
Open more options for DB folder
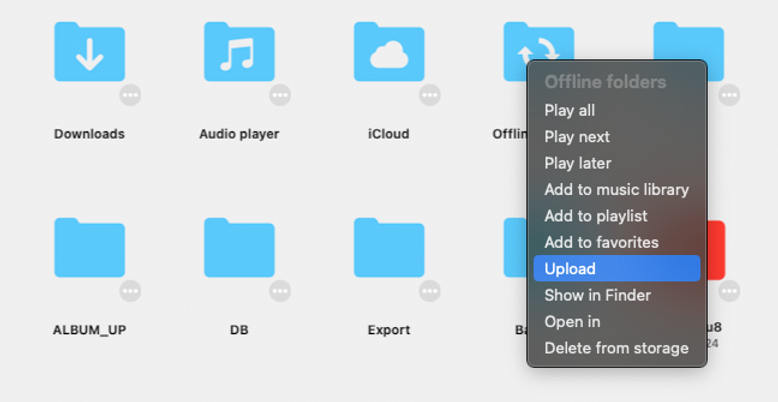(280, 291)
